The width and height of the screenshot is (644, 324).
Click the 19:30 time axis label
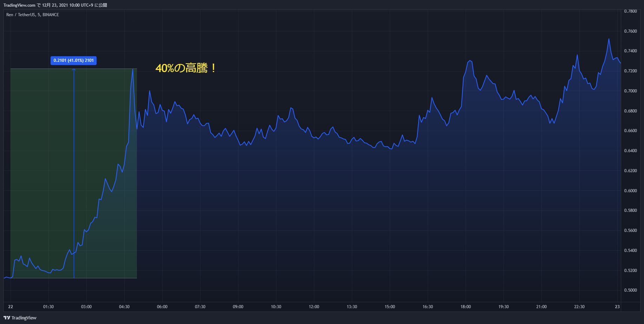tap(504, 307)
